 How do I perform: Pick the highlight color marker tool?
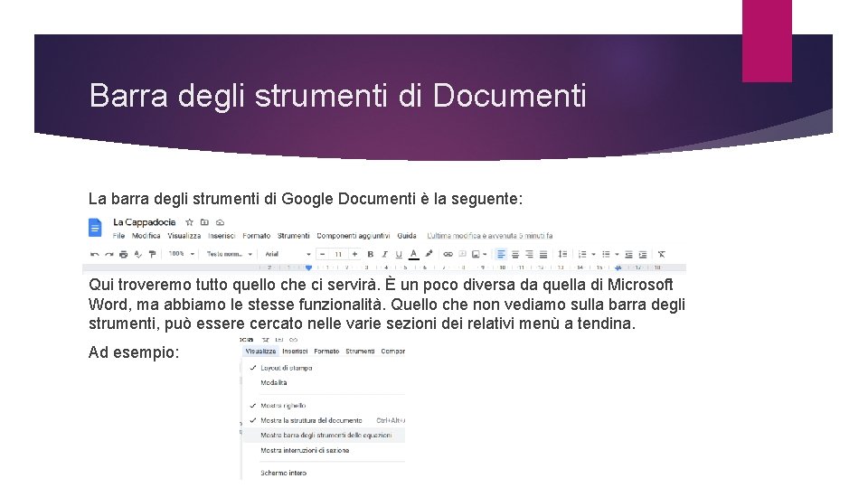click(429, 254)
